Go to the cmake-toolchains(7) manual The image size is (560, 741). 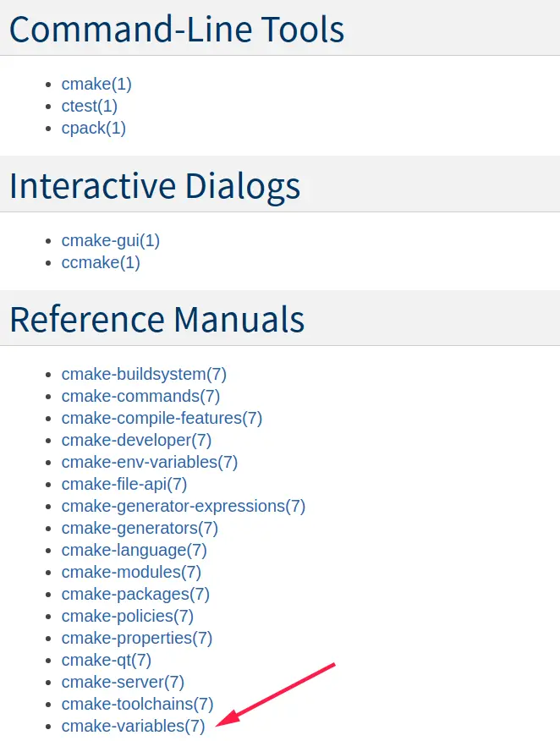point(137,704)
